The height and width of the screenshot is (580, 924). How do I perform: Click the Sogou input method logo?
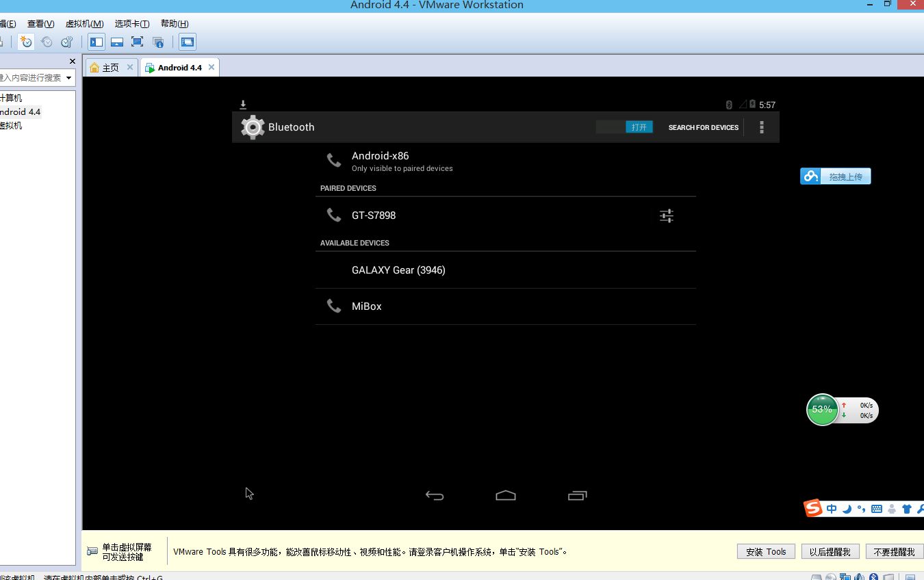[813, 508]
